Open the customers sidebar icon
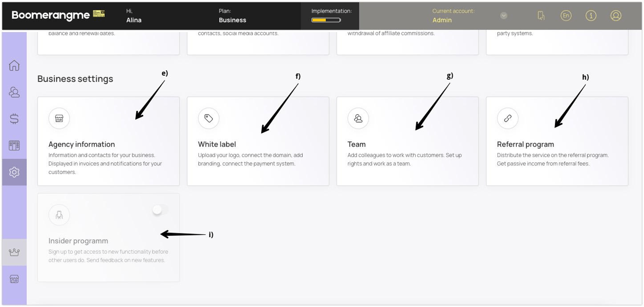Image resolution: width=644 pixels, height=307 pixels. pos(14,92)
